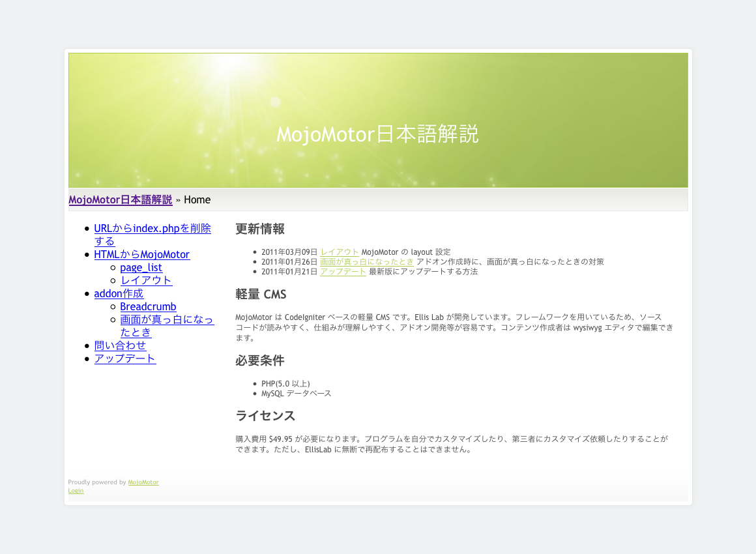Open the page_list sidebar link
This screenshot has height=554, width=756.
coord(141,267)
